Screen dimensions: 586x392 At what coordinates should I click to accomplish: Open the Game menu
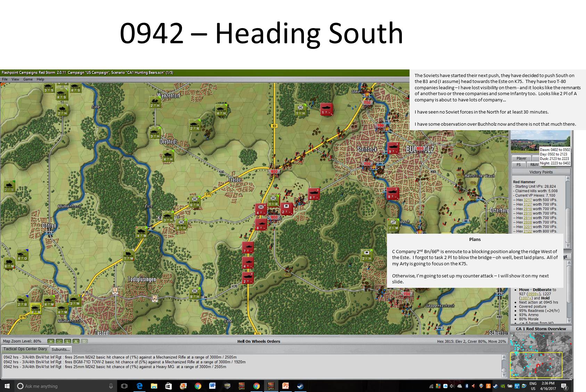tap(28, 79)
